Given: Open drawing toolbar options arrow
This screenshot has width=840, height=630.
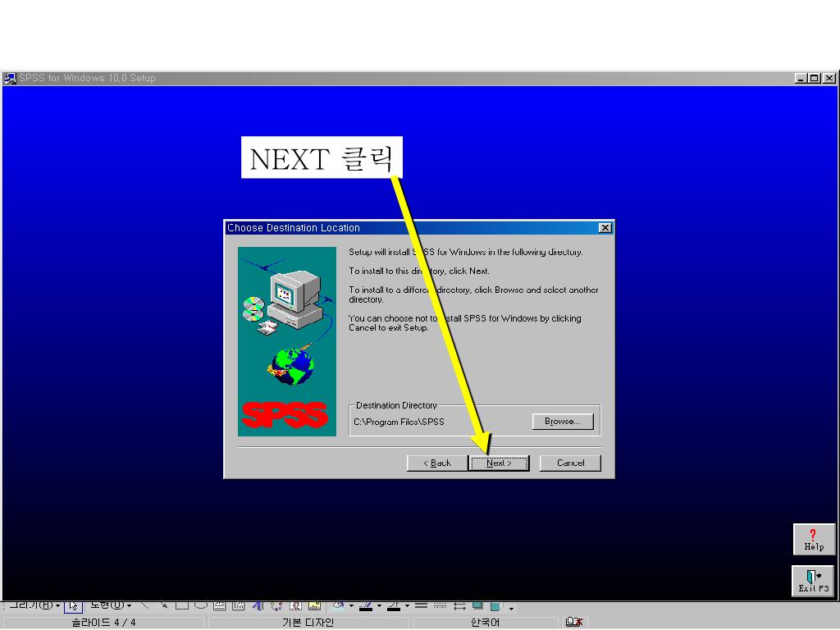Looking at the screenshot, I should pyautogui.click(x=512, y=608).
